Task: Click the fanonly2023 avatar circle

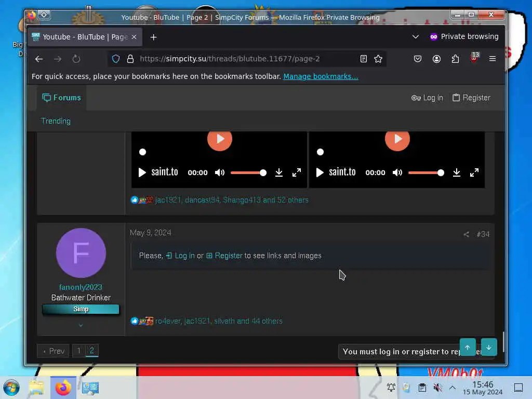Action: (x=81, y=253)
